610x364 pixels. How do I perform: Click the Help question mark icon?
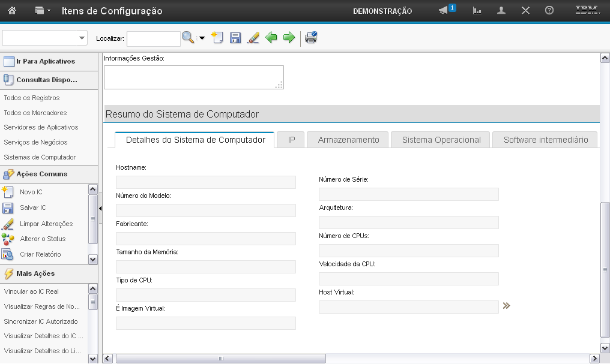549,11
